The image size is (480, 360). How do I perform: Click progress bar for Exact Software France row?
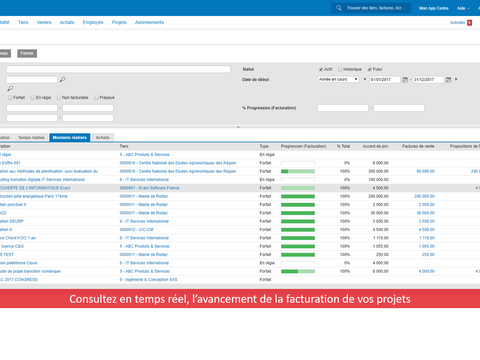tap(298, 188)
